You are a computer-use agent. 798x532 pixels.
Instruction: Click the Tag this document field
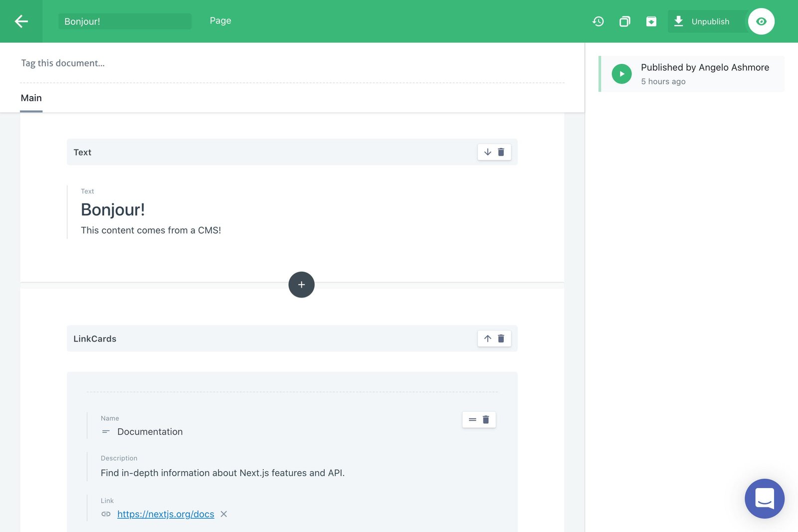coord(63,63)
